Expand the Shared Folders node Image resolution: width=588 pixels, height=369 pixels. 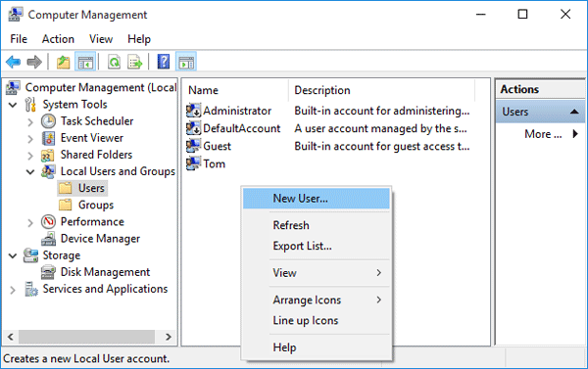pos(30,156)
